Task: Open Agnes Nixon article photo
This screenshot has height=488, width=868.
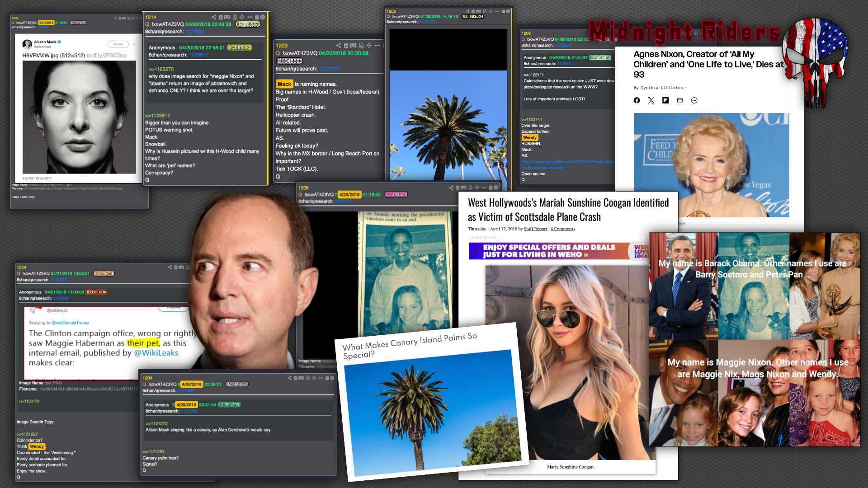Action: click(x=711, y=165)
